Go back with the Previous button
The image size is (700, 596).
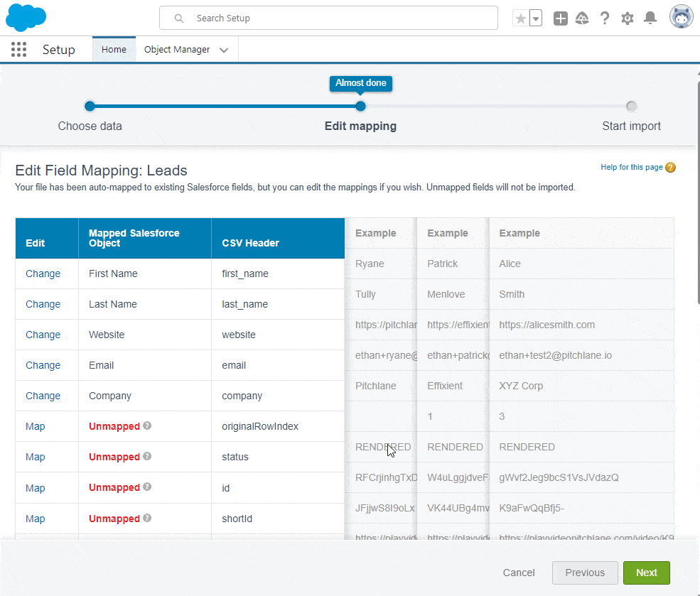point(585,573)
